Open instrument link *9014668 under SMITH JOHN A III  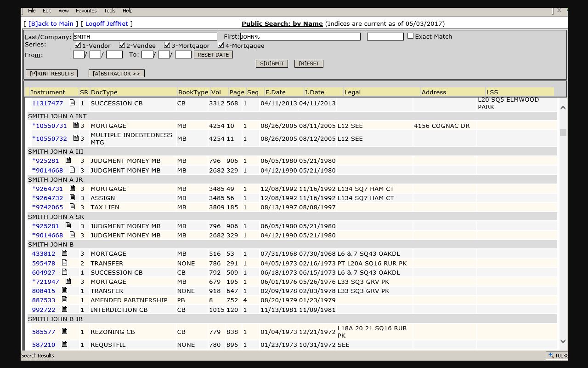pyautogui.click(x=47, y=170)
